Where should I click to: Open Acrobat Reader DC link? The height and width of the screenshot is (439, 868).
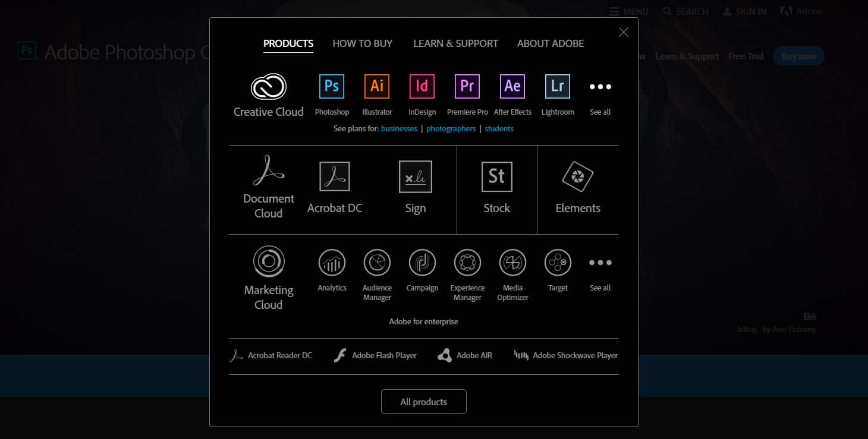click(271, 355)
